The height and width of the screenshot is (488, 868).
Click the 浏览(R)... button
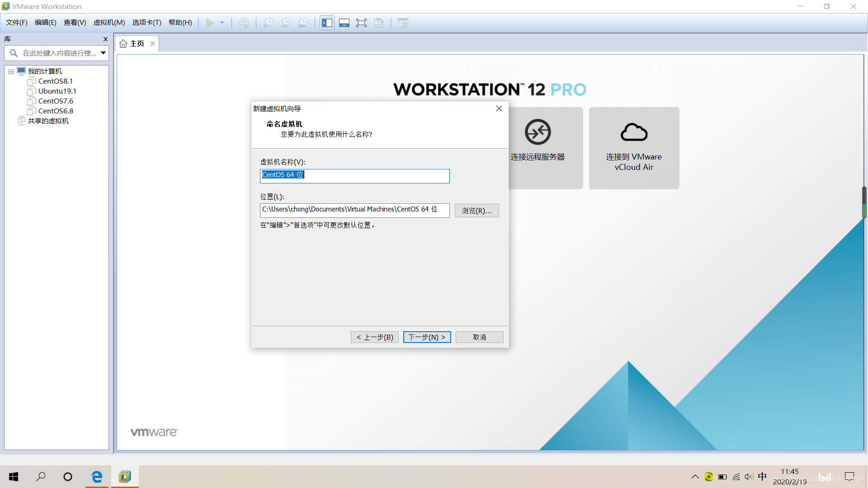pyautogui.click(x=477, y=211)
